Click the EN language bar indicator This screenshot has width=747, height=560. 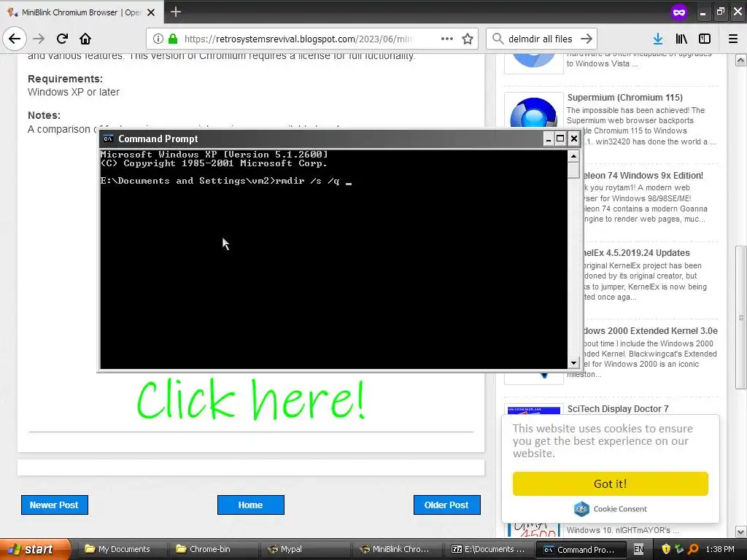(639, 549)
